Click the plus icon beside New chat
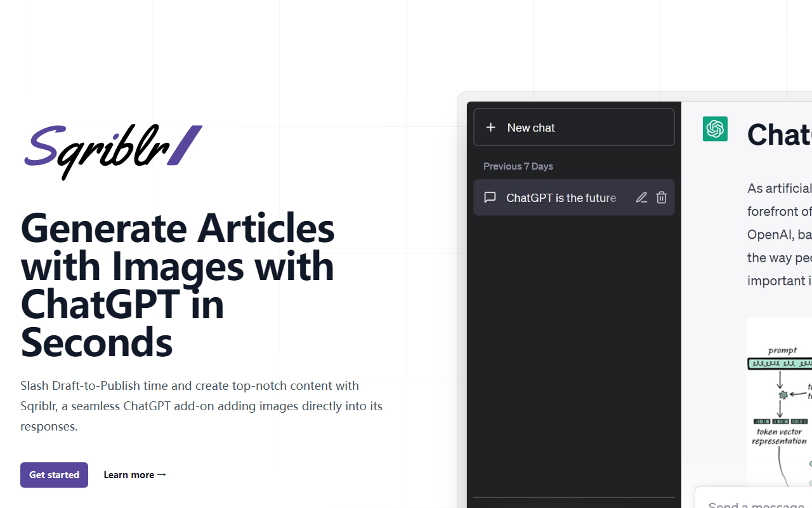Image resolution: width=812 pixels, height=508 pixels. click(490, 128)
